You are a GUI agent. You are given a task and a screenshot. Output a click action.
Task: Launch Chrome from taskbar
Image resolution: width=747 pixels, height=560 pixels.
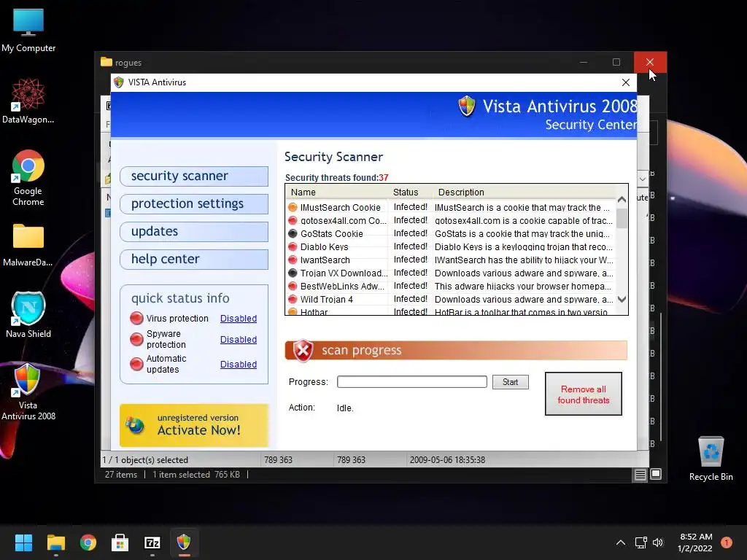[88, 542]
